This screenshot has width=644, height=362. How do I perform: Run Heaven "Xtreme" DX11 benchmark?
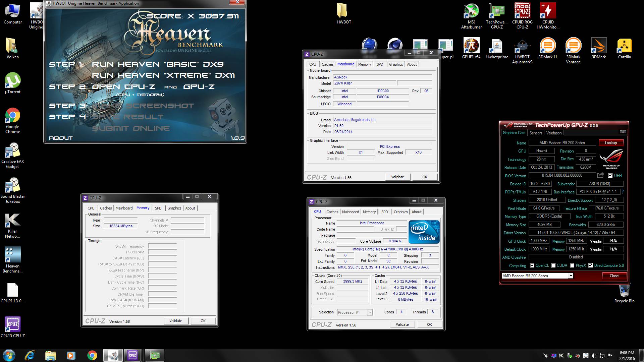click(163, 75)
